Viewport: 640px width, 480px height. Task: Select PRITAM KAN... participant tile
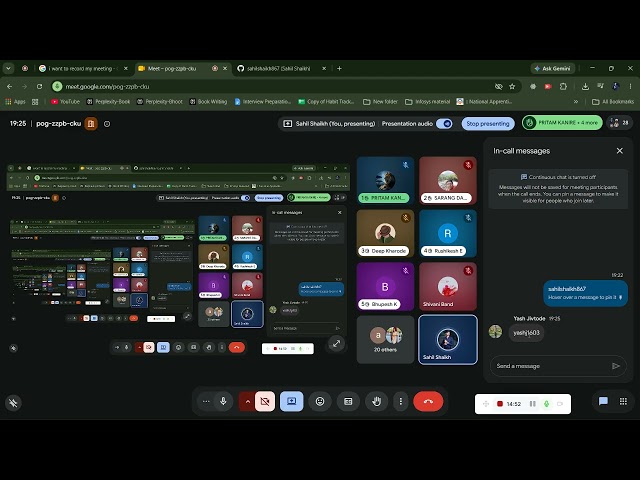pos(385,180)
